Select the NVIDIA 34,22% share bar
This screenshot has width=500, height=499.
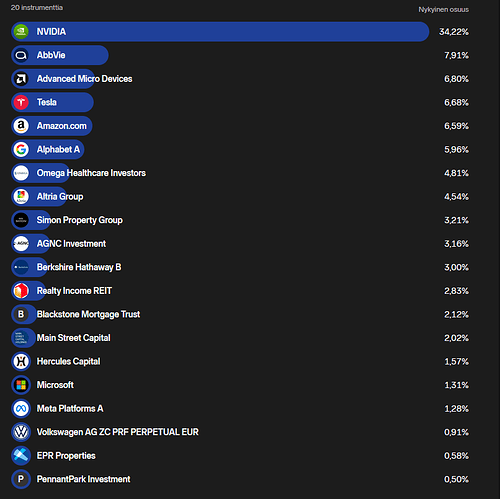point(220,32)
